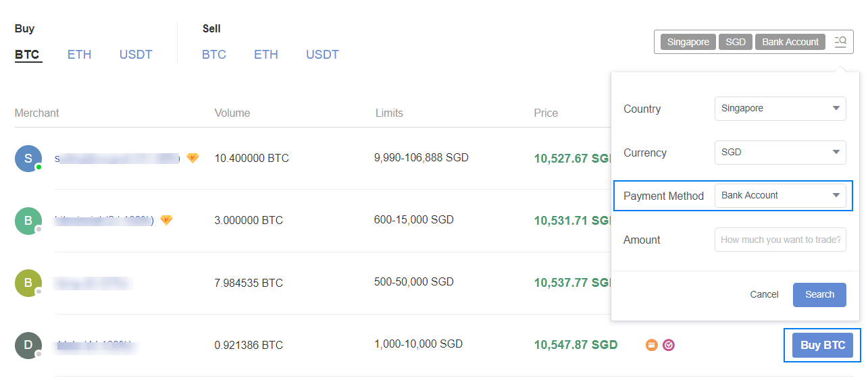868x380 pixels.
Task: Click the Singapore filter tag
Action: pyautogui.click(x=688, y=42)
